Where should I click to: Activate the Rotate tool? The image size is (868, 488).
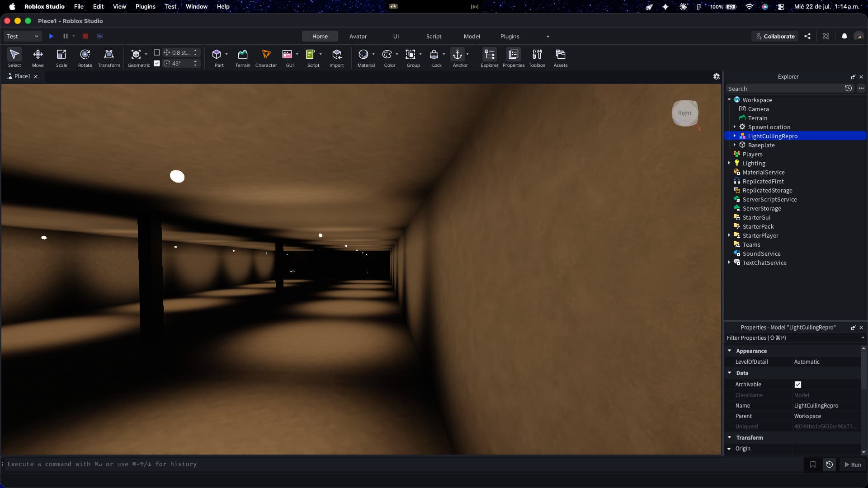[x=85, y=58]
